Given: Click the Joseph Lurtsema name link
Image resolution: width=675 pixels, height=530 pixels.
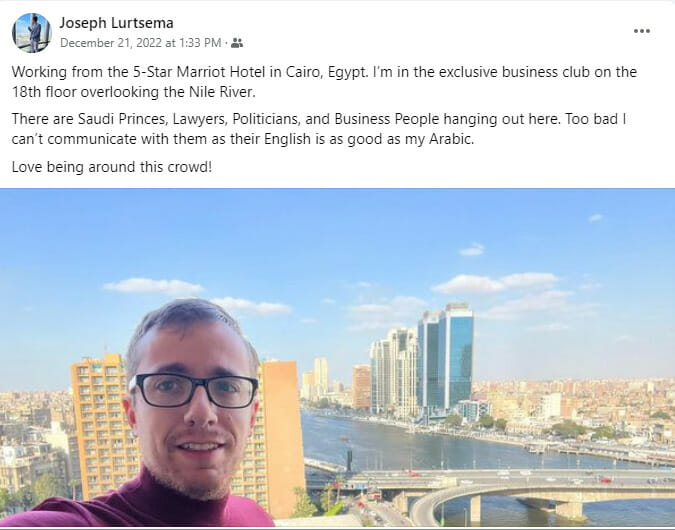Looking at the screenshot, I should (116, 23).
